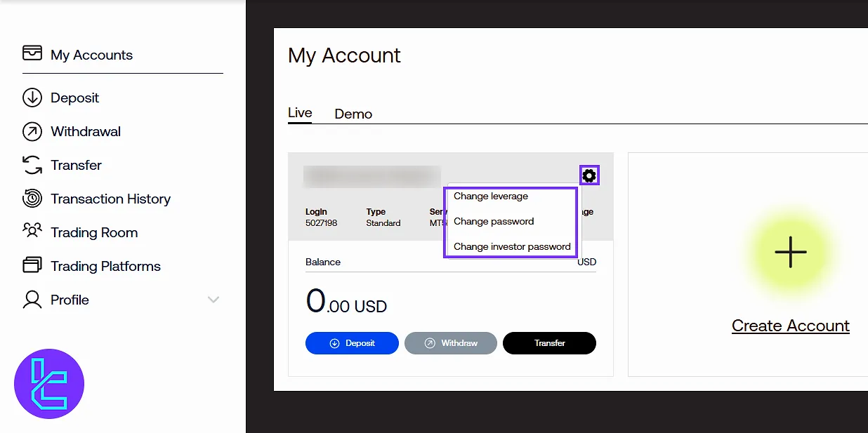Click the black Transfer button

549,343
